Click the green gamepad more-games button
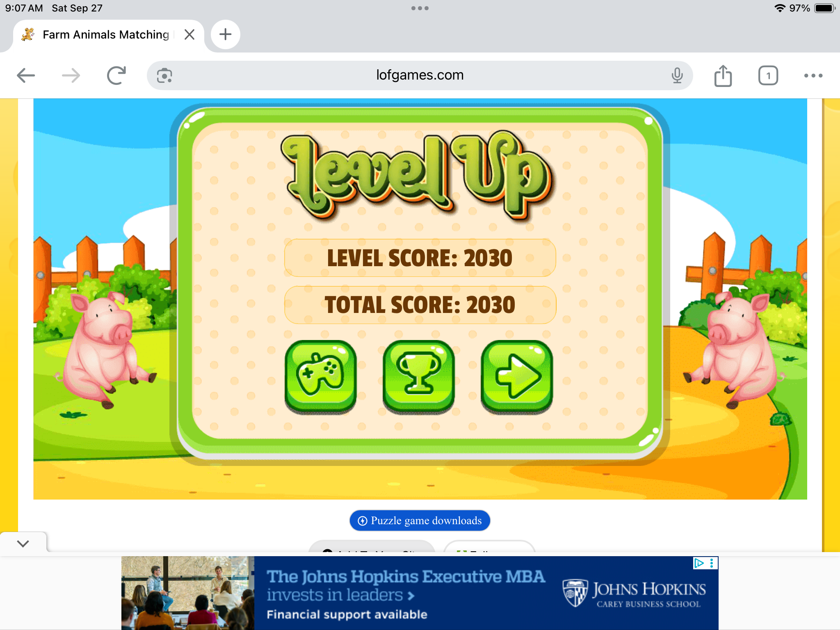This screenshot has height=630, width=840. (320, 375)
